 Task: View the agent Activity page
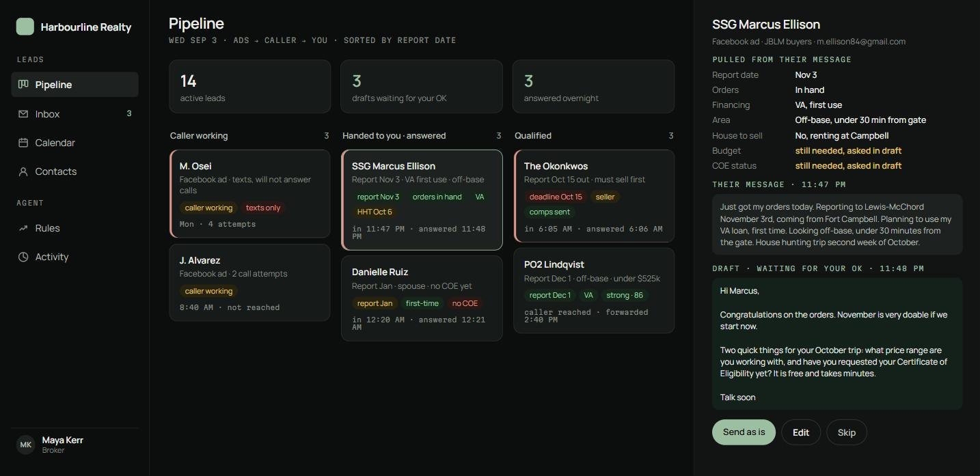pyautogui.click(x=75, y=257)
